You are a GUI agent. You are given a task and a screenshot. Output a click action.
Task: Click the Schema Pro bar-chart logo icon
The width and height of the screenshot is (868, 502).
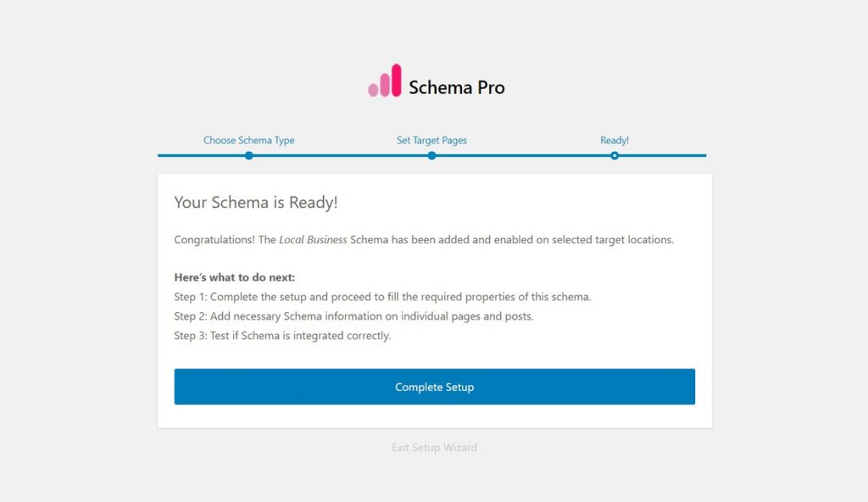click(x=384, y=81)
